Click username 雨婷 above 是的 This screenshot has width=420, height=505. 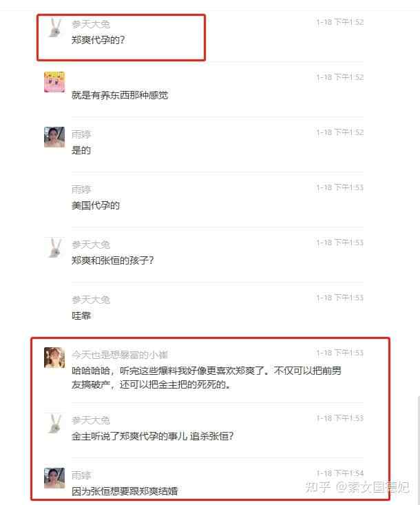81,134
